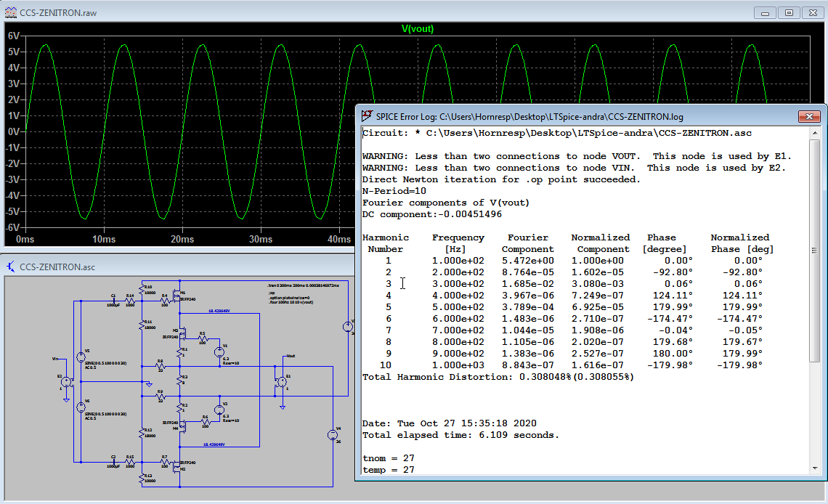Image resolution: width=828 pixels, height=504 pixels.
Task: Click the 'N-Period=10' line in log
Action: coord(394,191)
